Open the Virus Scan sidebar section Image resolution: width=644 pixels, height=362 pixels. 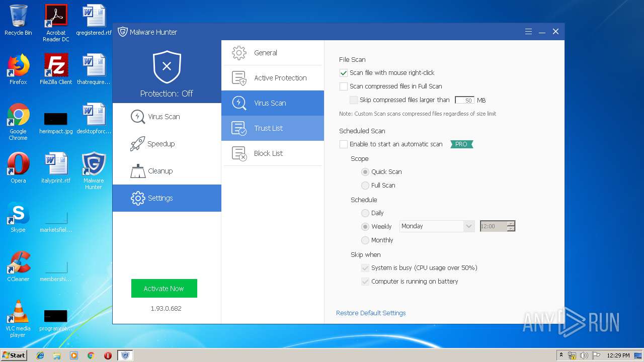coord(167,117)
